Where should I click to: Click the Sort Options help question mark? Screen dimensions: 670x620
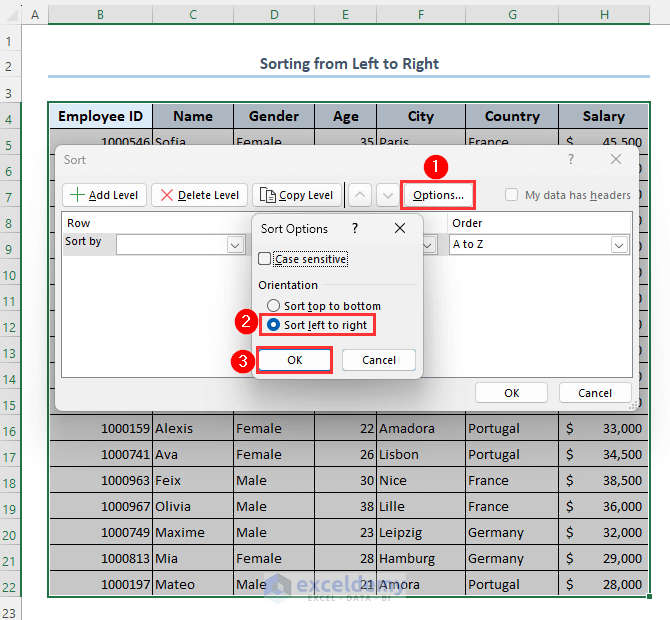point(355,228)
